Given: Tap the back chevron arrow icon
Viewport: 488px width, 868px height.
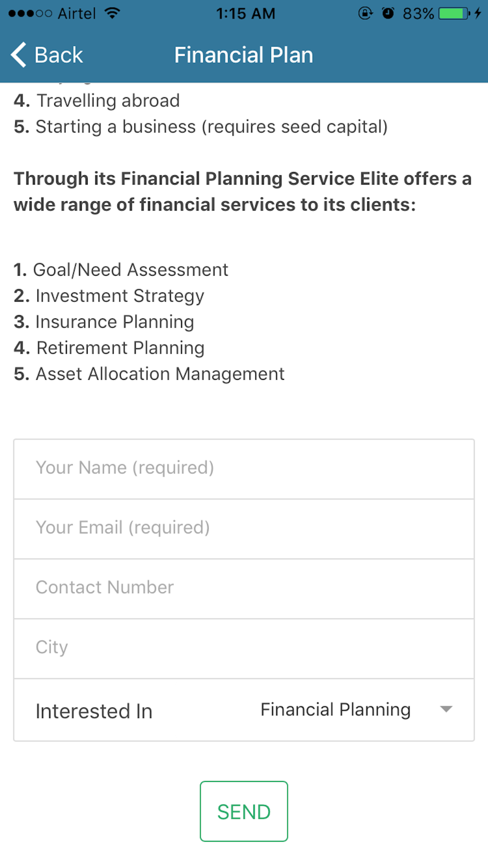Looking at the screenshot, I should click(19, 55).
